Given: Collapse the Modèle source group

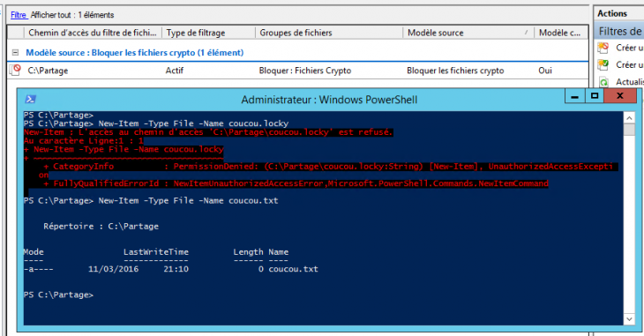Looking at the screenshot, I should [15, 53].
